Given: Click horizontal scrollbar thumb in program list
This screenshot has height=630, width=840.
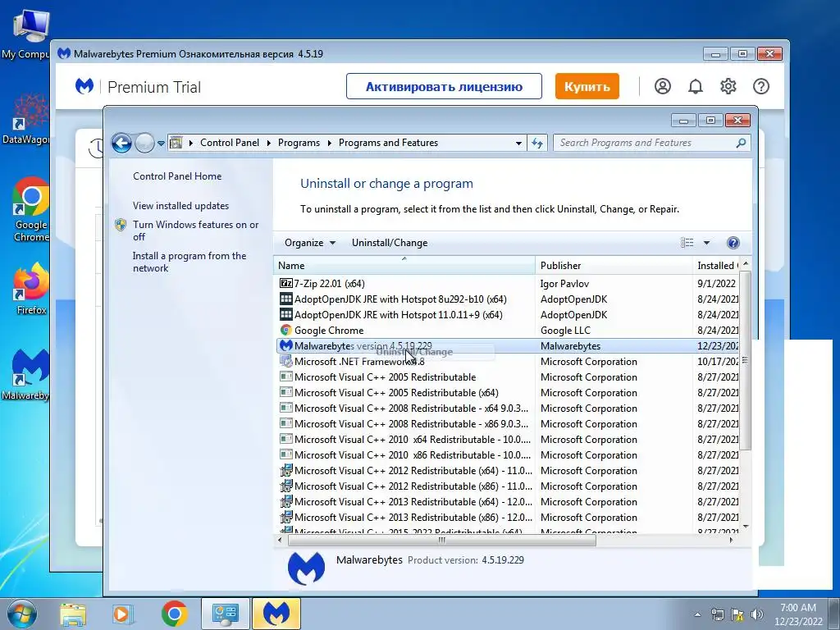Looking at the screenshot, I should (x=442, y=540).
